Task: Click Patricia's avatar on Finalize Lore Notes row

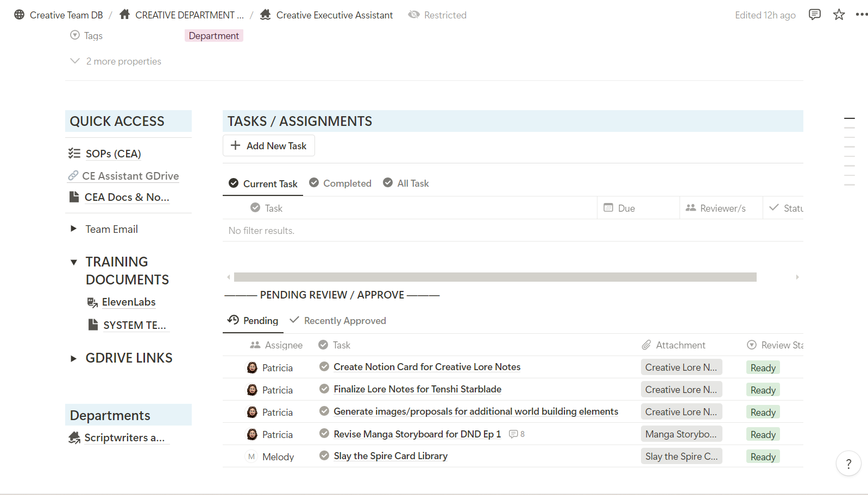Action: (x=252, y=390)
